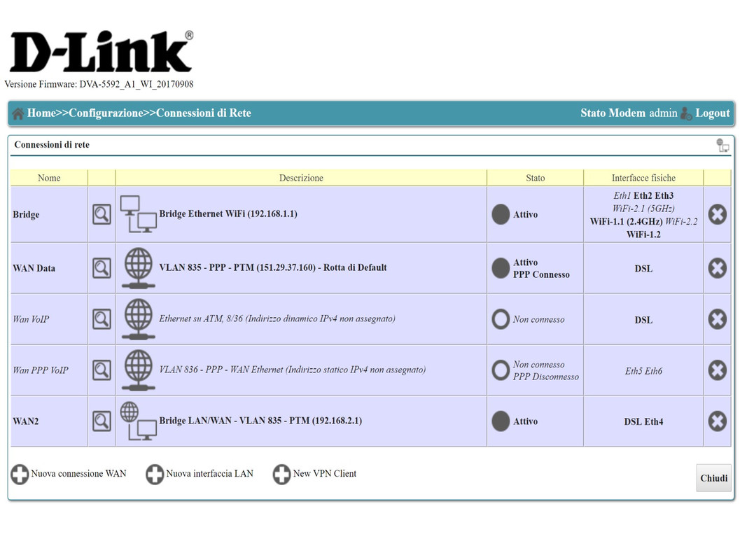Select the Wan VoIP name cell

[49, 319]
